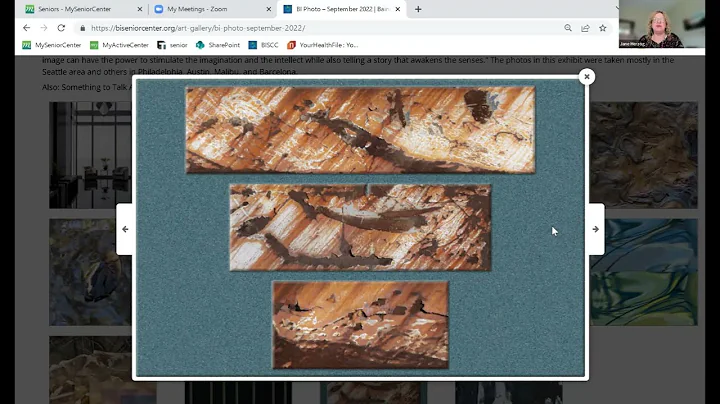
Task: Click the address bar URL
Action: [198, 28]
